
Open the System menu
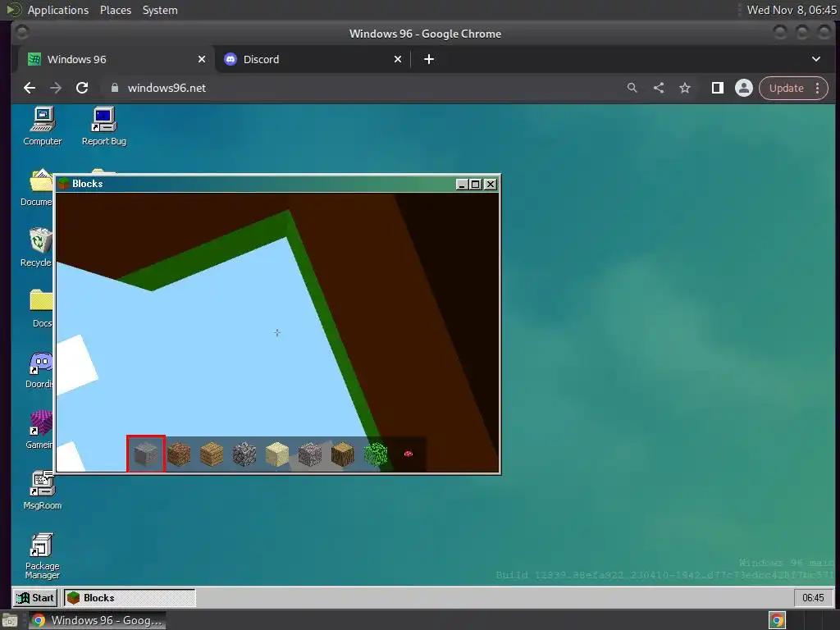click(x=160, y=10)
